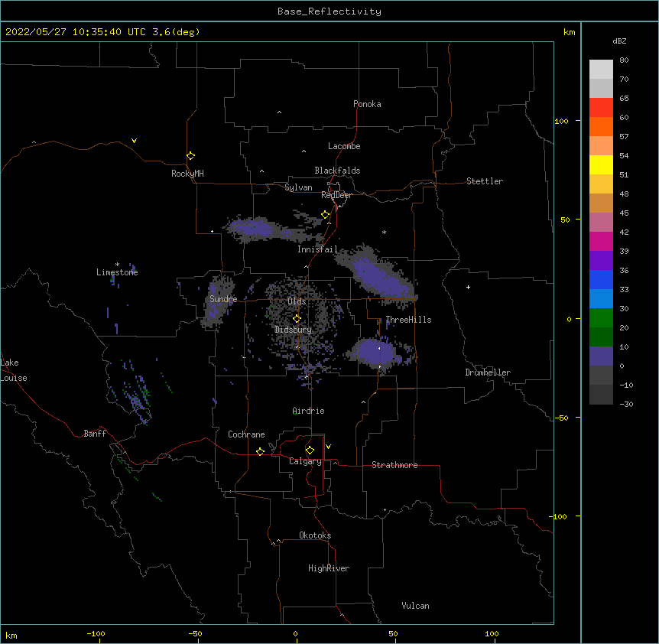Click the -30 value on dBZ scale
659x644 pixels.
626,405
